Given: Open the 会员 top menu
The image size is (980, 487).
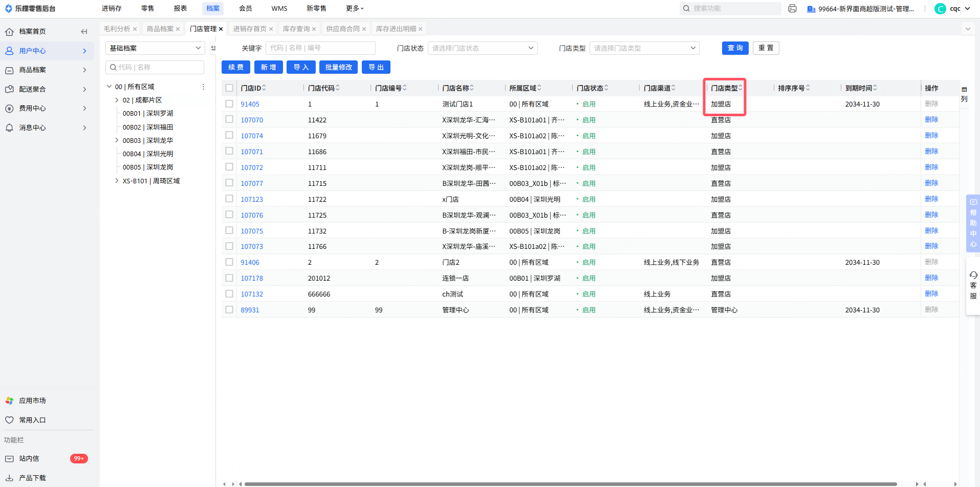Looking at the screenshot, I should 246,9.
